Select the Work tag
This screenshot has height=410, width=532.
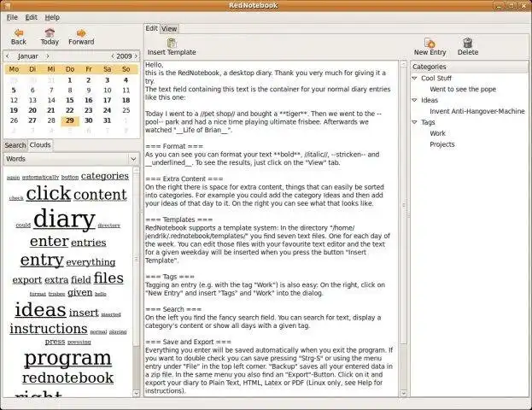437,133
